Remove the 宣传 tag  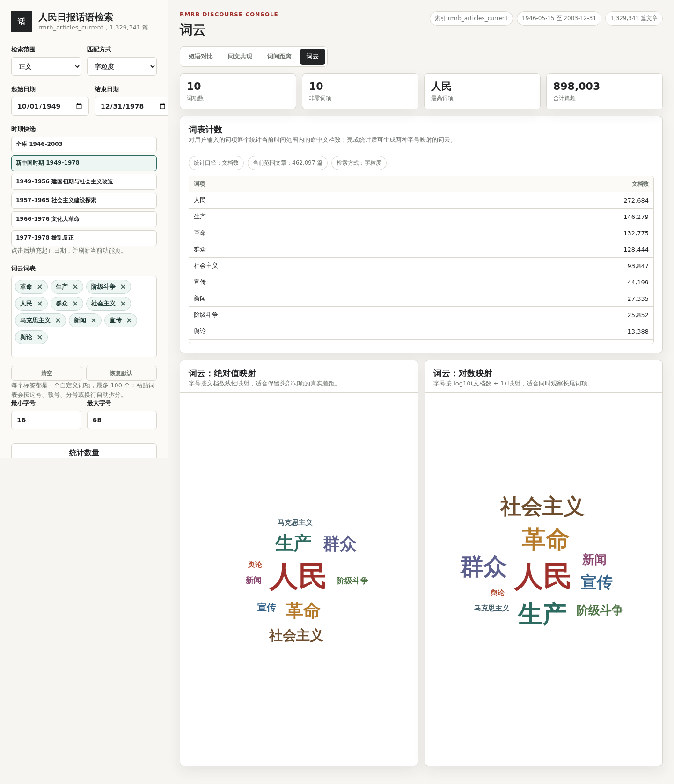129,320
